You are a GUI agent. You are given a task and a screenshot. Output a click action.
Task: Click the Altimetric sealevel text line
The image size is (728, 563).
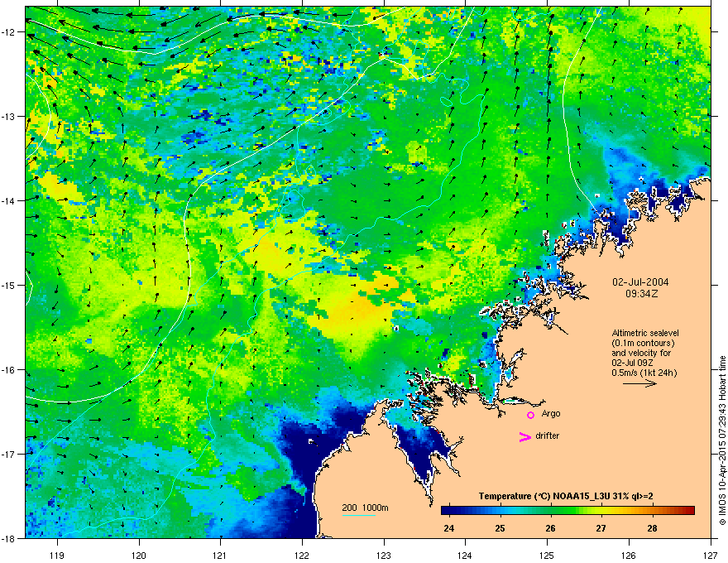click(x=645, y=333)
